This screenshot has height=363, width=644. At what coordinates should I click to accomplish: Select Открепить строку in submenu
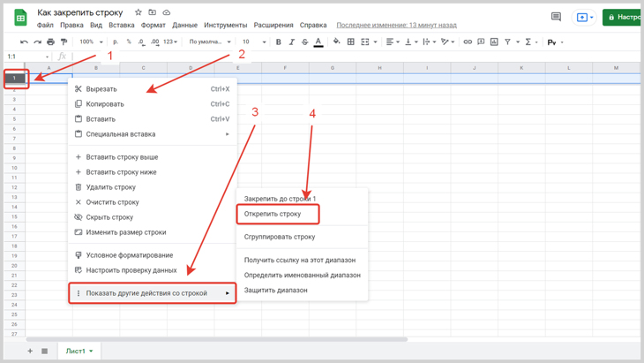click(x=278, y=214)
